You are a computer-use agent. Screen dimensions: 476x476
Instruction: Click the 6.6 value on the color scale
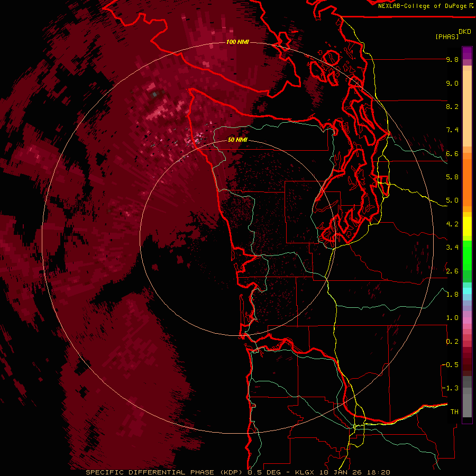pyautogui.click(x=452, y=153)
